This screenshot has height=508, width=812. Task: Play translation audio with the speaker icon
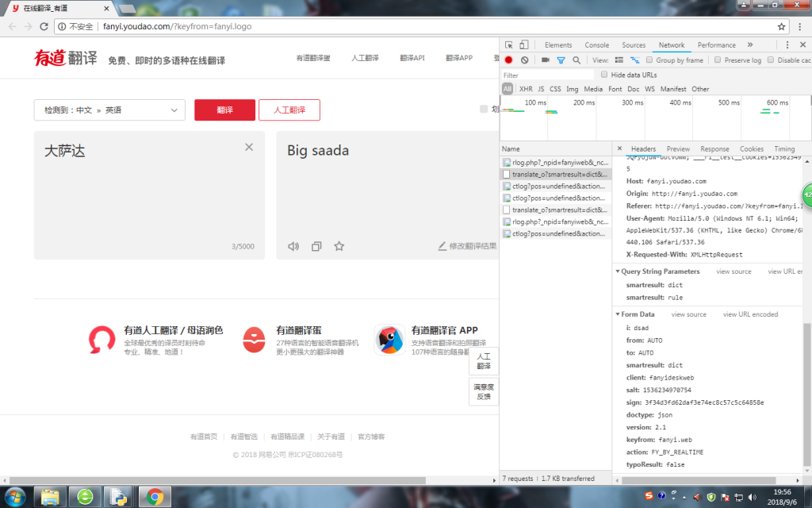point(293,246)
